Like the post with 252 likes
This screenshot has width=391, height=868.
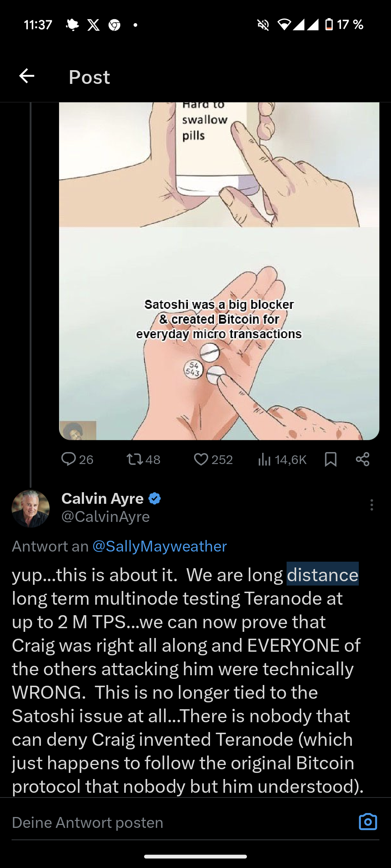click(201, 459)
